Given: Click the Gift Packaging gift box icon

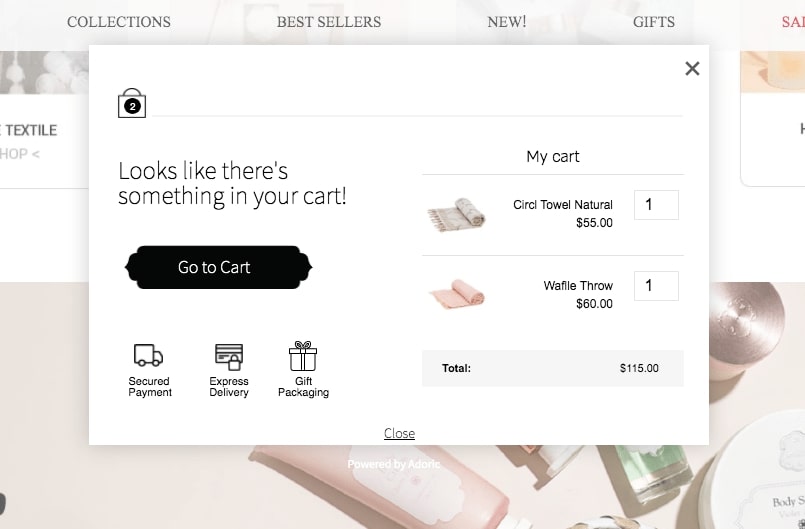Looking at the screenshot, I should coord(303,356).
